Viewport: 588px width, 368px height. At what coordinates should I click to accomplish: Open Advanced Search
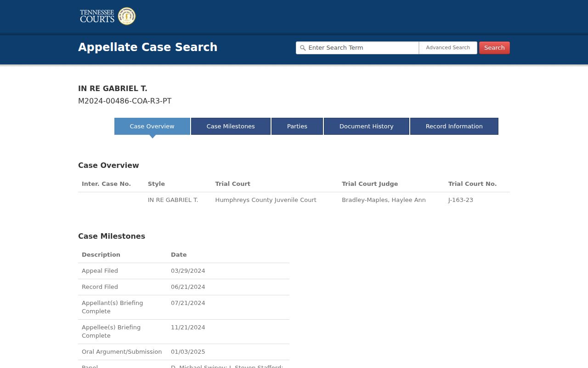tap(448, 48)
